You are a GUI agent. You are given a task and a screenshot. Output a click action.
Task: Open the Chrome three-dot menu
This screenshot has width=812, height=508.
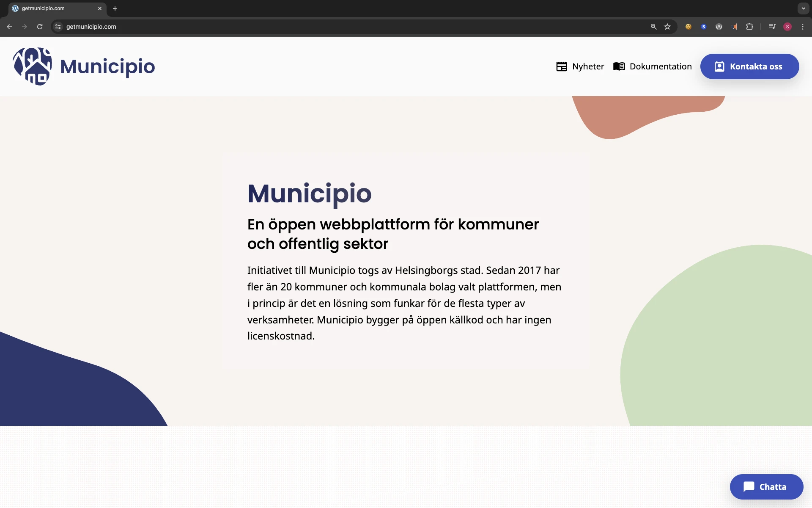tap(803, 27)
